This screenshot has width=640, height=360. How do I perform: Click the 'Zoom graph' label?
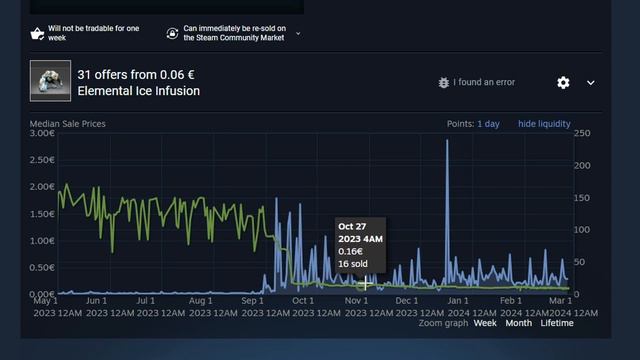click(x=443, y=323)
